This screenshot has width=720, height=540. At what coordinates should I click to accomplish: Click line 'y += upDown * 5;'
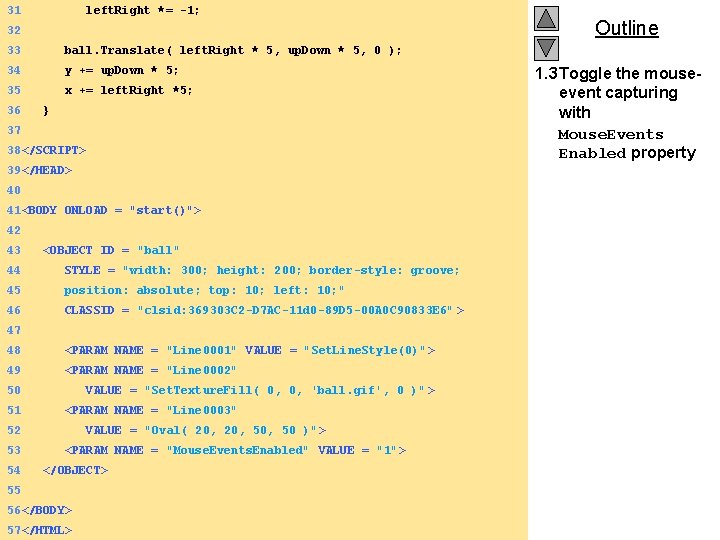pos(121,70)
